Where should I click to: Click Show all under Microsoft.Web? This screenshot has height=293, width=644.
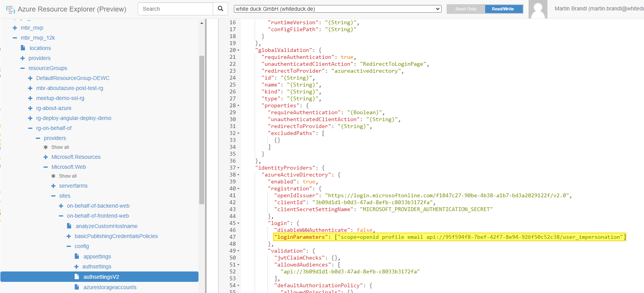click(68, 176)
